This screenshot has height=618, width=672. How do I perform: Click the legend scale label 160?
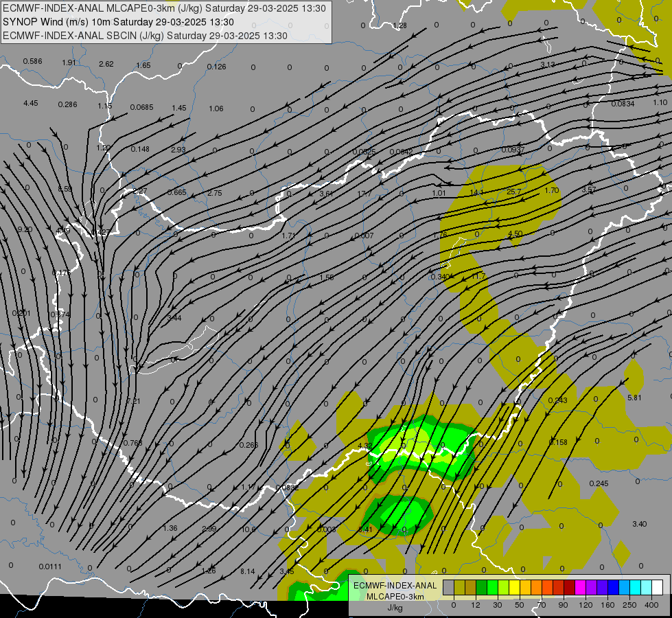point(607,605)
